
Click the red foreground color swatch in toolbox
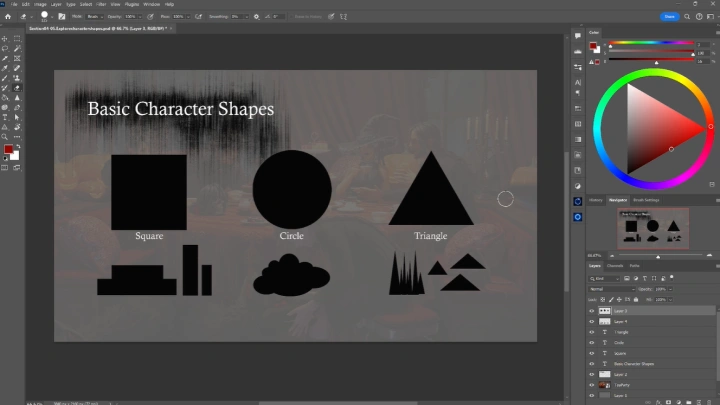pos(8,149)
